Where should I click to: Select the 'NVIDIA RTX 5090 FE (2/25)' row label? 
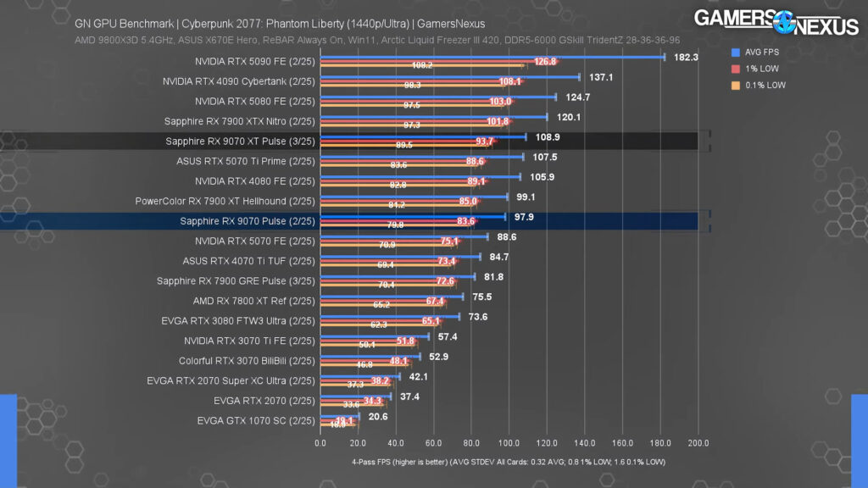pos(254,61)
